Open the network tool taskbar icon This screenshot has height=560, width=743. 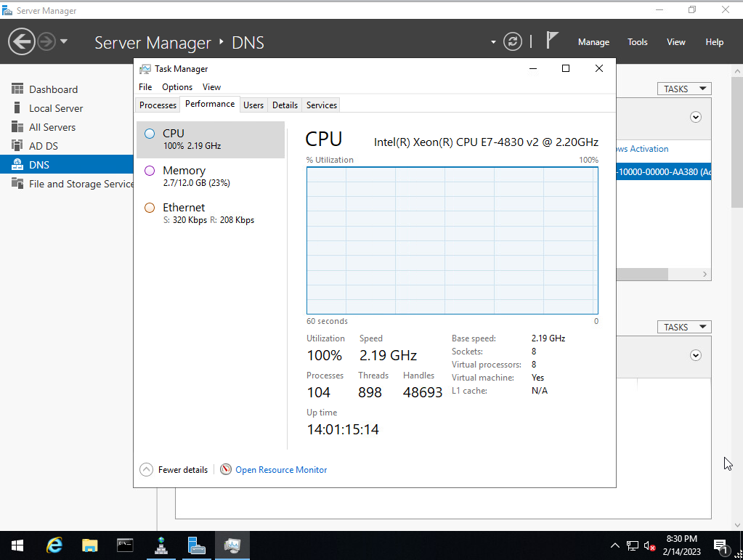point(161,545)
